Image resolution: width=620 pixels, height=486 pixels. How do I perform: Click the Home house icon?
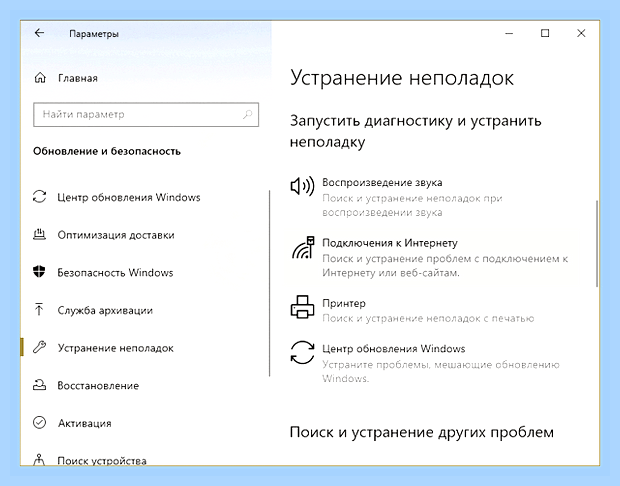pos(40,78)
